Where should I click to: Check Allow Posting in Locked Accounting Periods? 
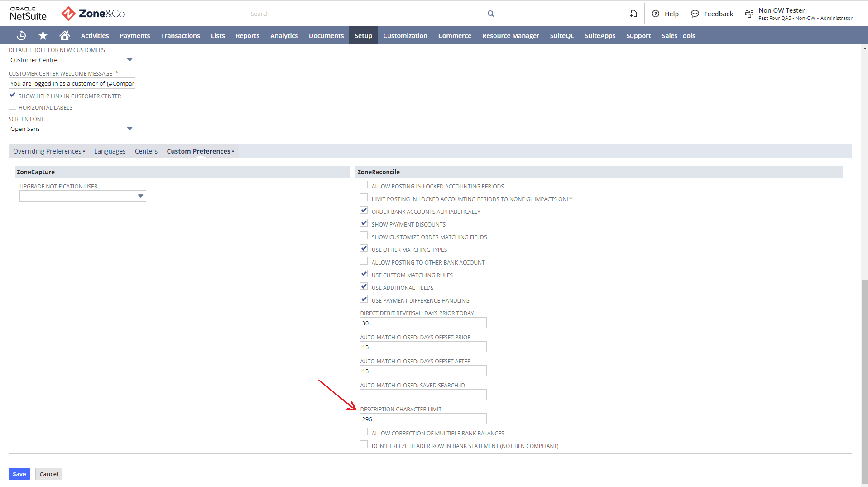coord(364,185)
